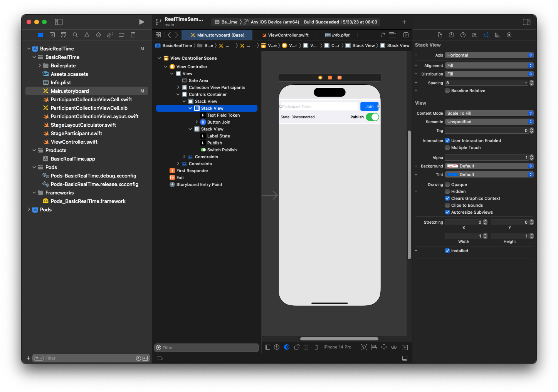
Task: Turn off the green Publish switch
Action: click(x=372, y=117)
